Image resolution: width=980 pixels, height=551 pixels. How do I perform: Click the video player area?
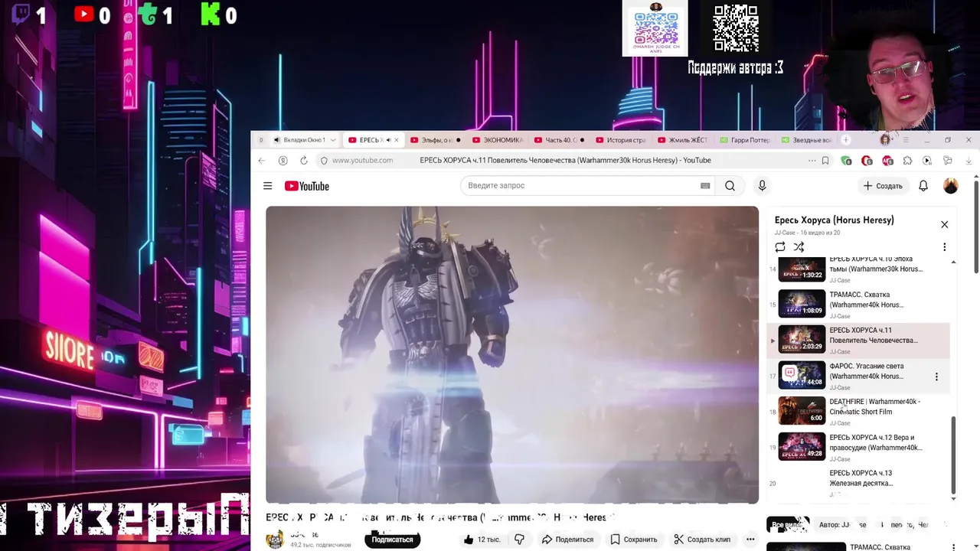coord(512,354)
